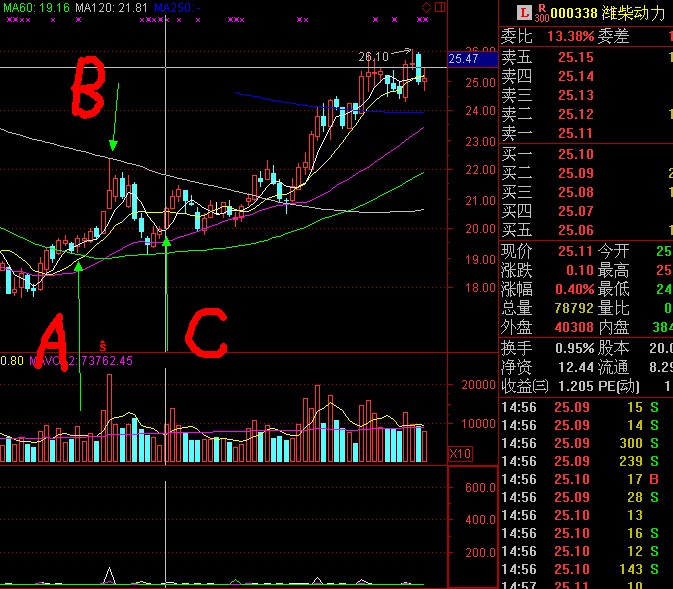Click the 流通 label

click(613, 367)
